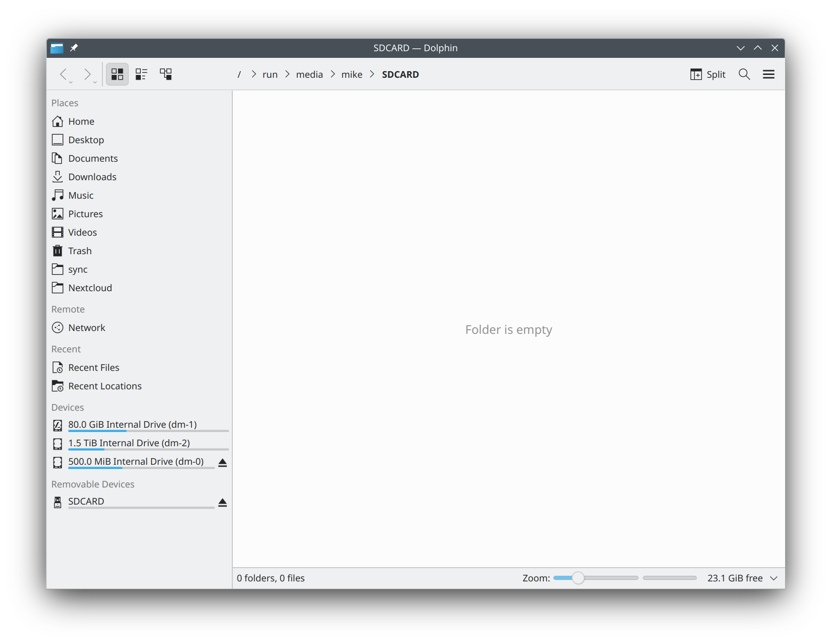
Task: Switch to Icons view mode
Action: click(x=117, y=74)
